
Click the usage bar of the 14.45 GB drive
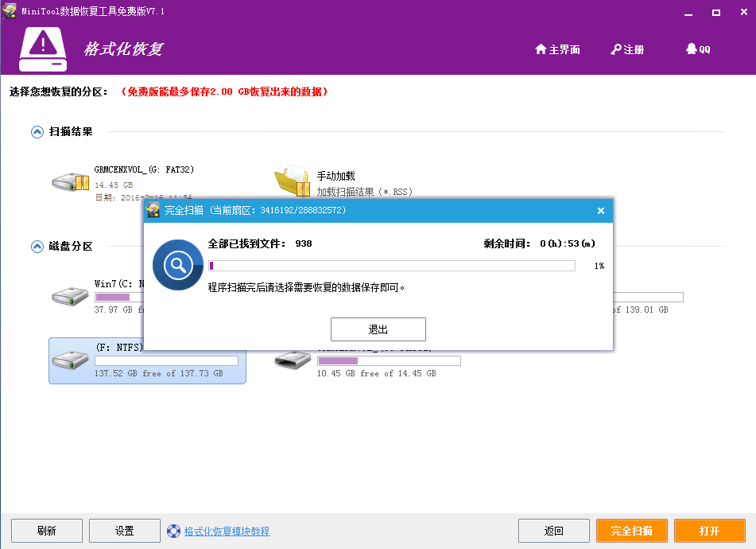[x=389, y=361]
